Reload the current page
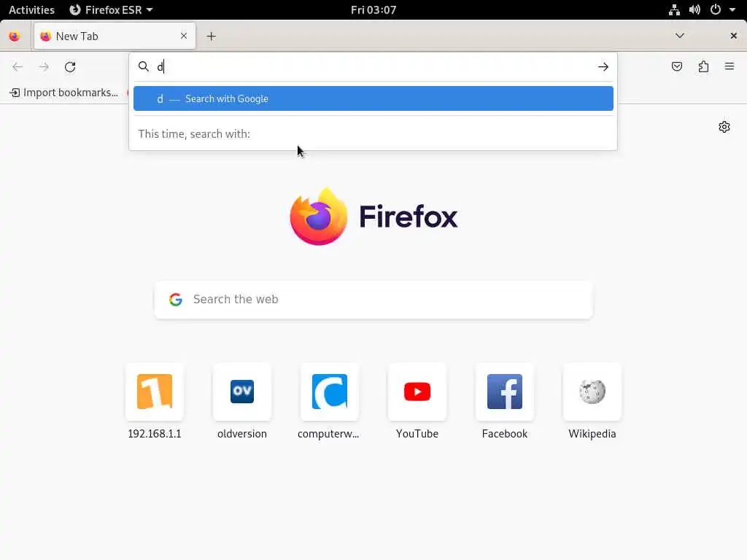This screenshot has width=747, height=560. (70, 67)
